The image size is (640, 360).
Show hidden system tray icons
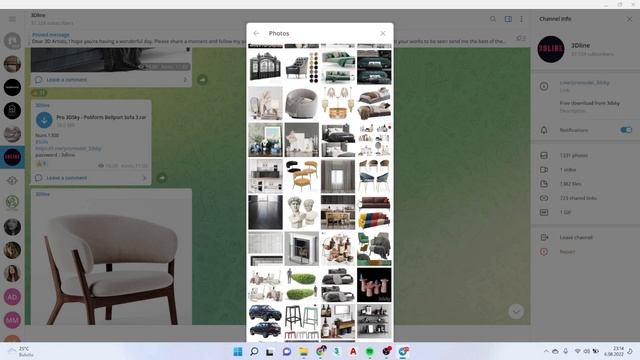[x=546, y=351]
